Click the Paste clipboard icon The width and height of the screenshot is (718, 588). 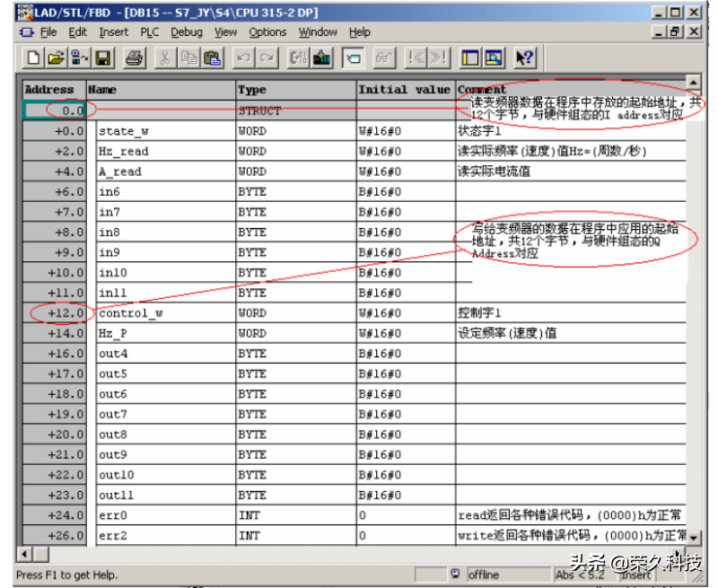point(212,58)
